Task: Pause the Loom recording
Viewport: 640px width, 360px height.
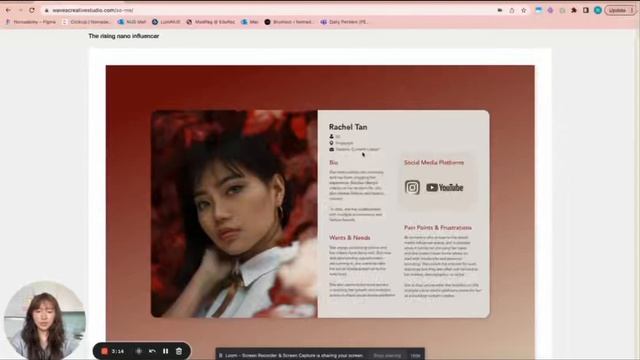Action: pos(165,351)
